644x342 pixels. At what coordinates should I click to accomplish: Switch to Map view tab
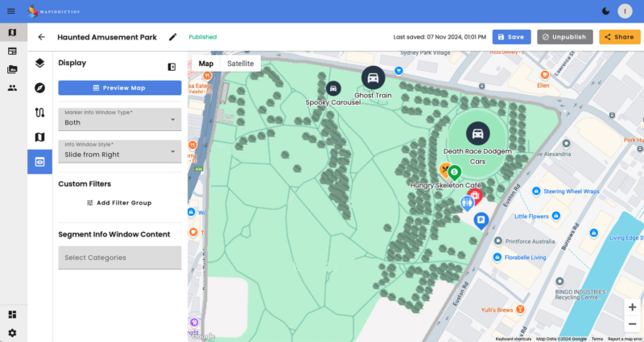[x=206, y=64]
